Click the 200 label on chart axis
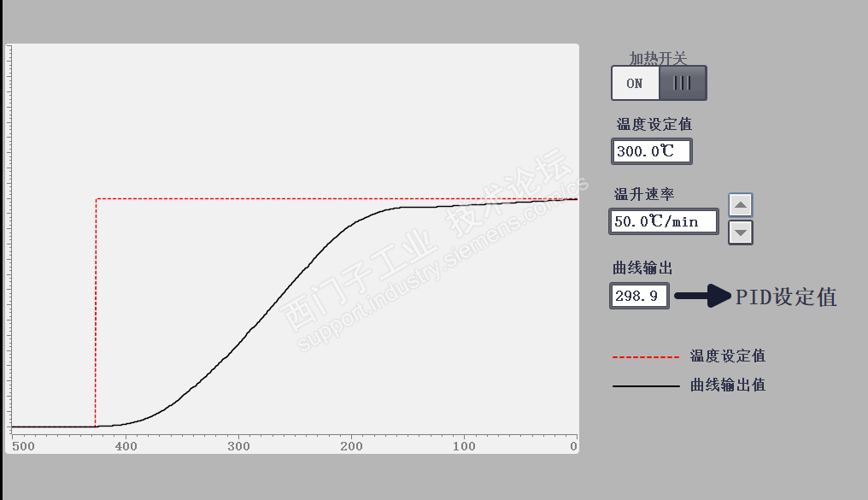Viewport: 868px width, 500px height. 351,446
